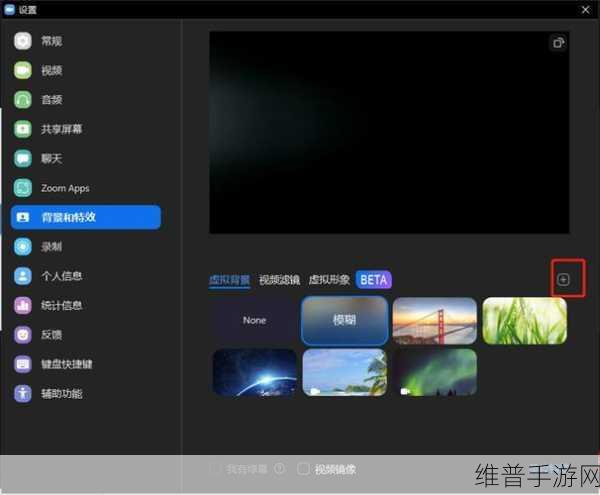Close the 设置 settings window
This screenshot has width=600, height=495.
585,10
